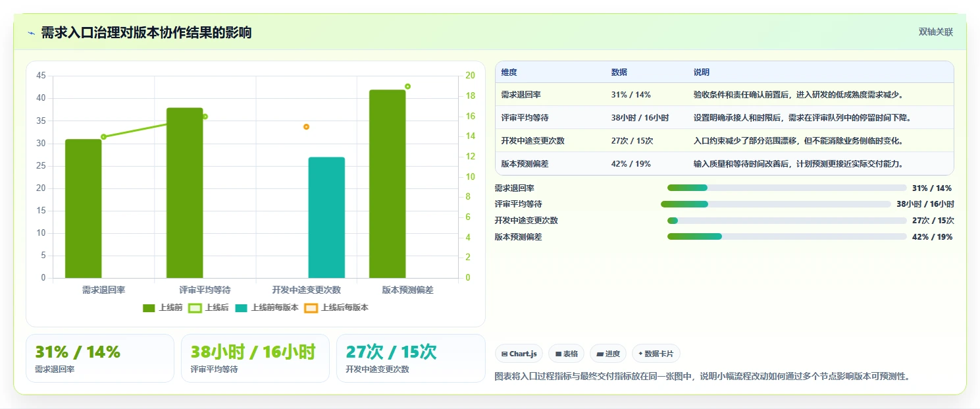980x409 pixels.
Task: Click the footer note starting 图表将入口过程指标
Action: click(x=702, y=376)
